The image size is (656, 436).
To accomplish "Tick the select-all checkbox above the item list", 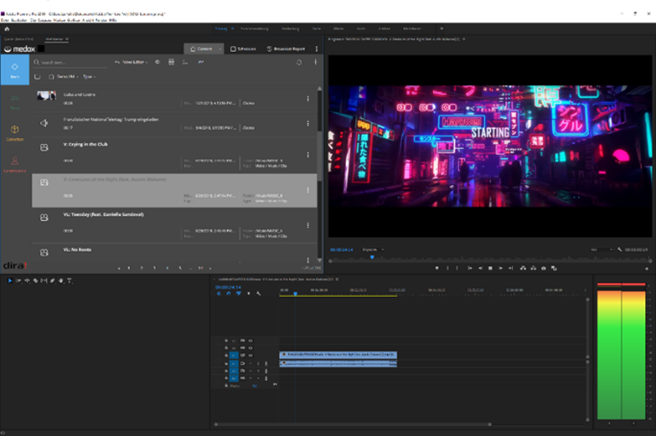I will coord(38,76).
